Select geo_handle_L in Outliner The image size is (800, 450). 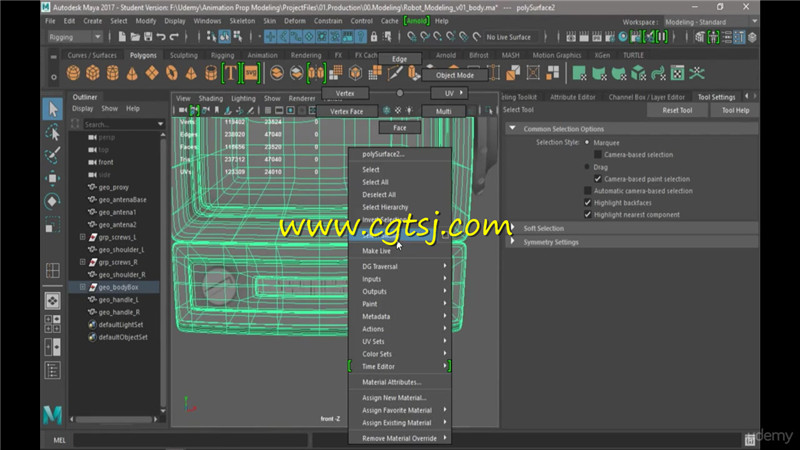pos(118,299)
